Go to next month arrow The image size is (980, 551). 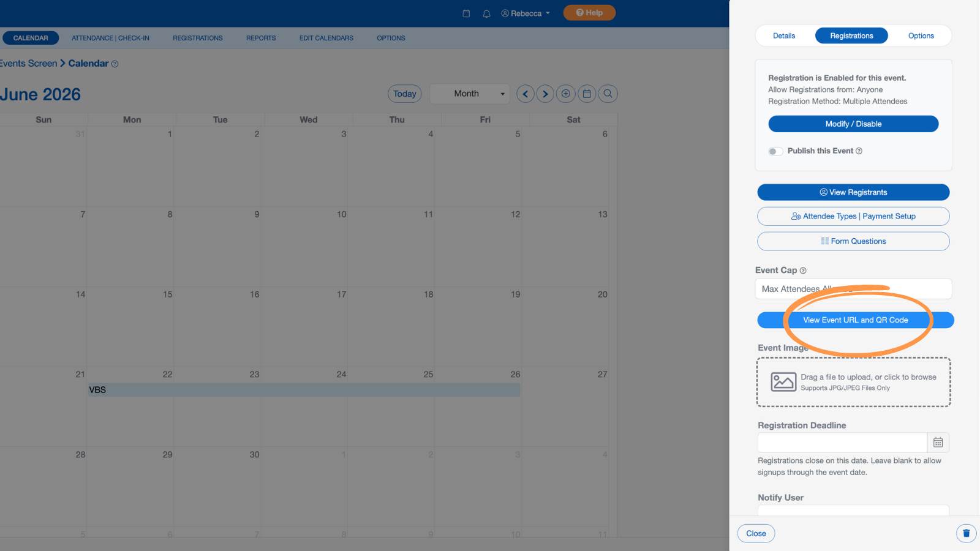[545, 94]
